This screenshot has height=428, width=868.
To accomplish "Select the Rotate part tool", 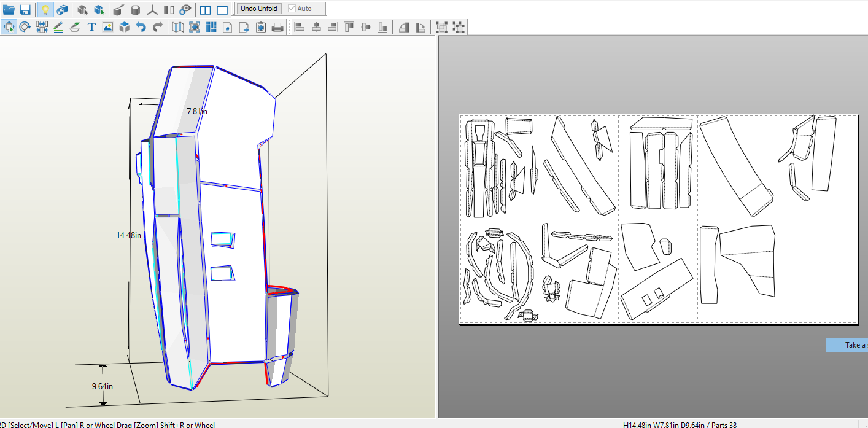I will [x=25, y=27].
